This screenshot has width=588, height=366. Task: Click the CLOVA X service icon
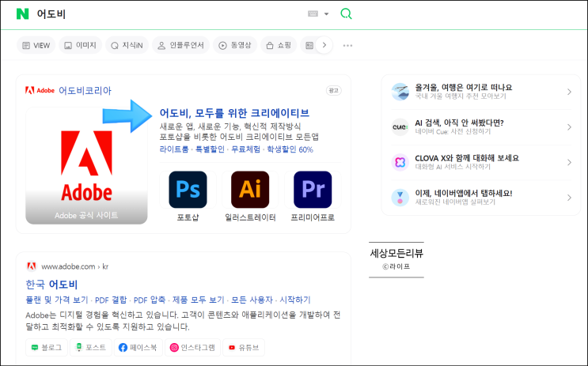[400, 161]
